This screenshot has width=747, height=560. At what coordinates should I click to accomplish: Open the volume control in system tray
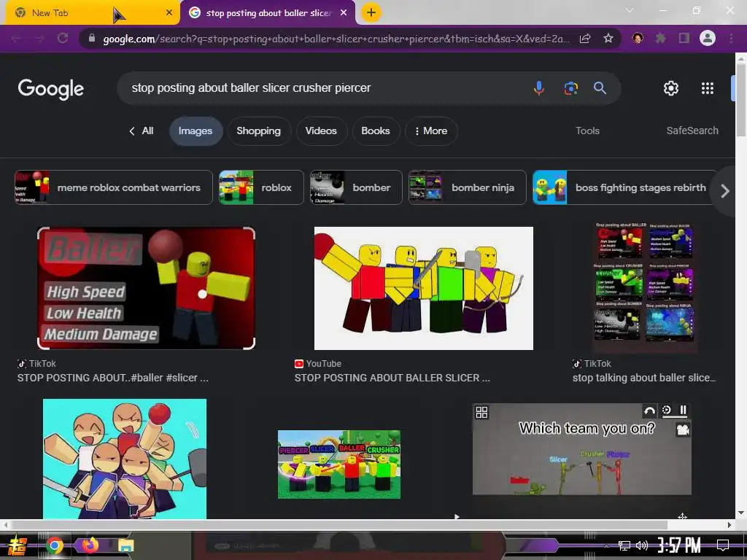(642, 545)
